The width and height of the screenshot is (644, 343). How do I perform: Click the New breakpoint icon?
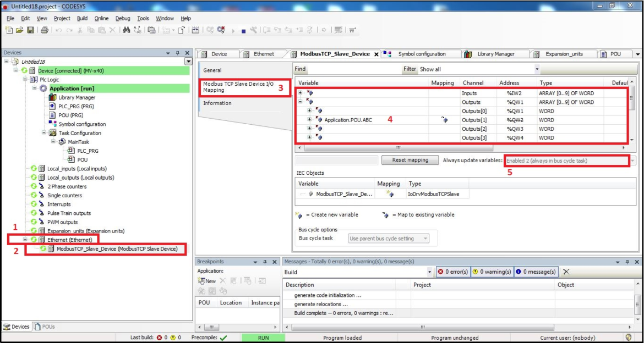point(207,281)
